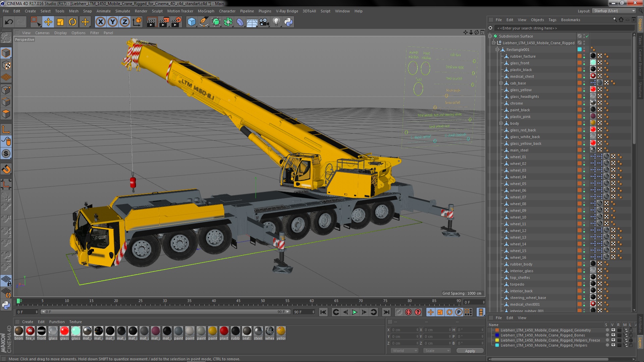The width and height of the screenshot is (644, 362).
Task: Open the World coordinate dropdown
Action: (404, 351)
